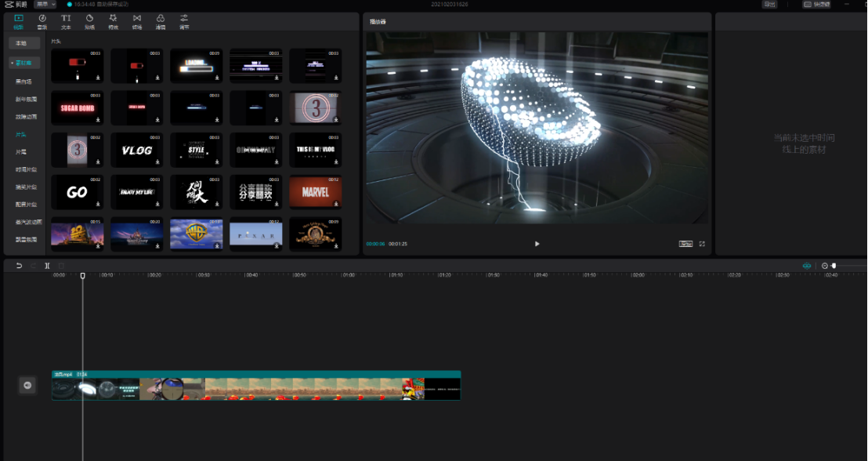The image size is (868, 461).
Task: Open the Text (文本) tool tab
Action: pyautogui.click(x=66, y=20)
